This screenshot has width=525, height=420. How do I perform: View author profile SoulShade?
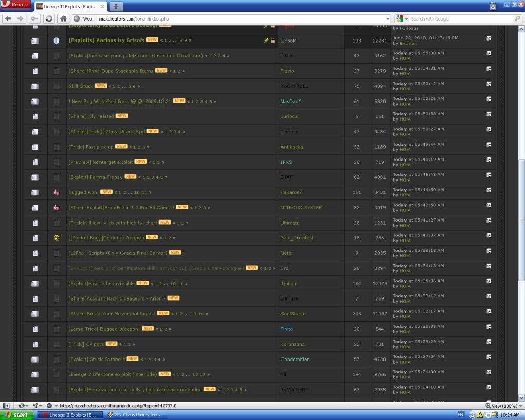pyautogui.click(x=293, y=314)
